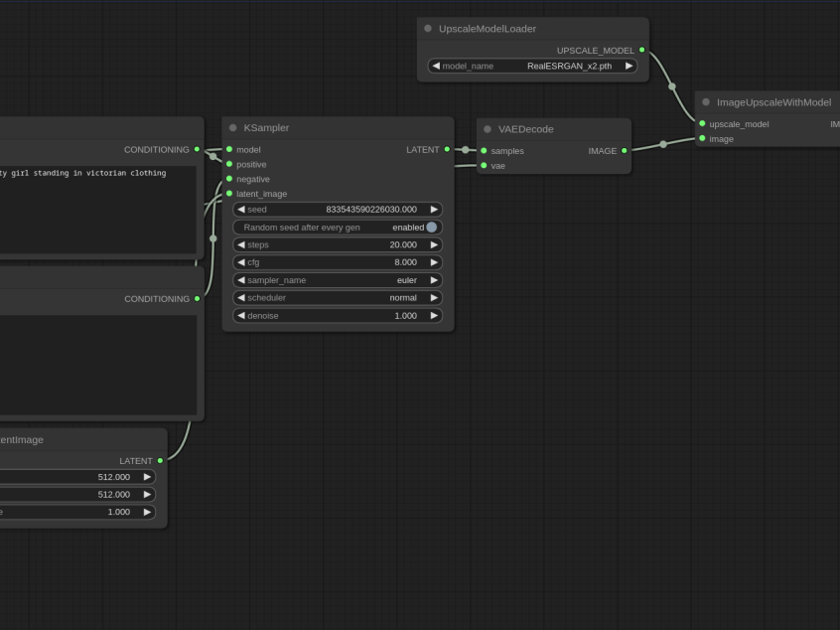840x630 pixels.
Task: Select the KSampler LATENT output port
Action: (447, 149)
